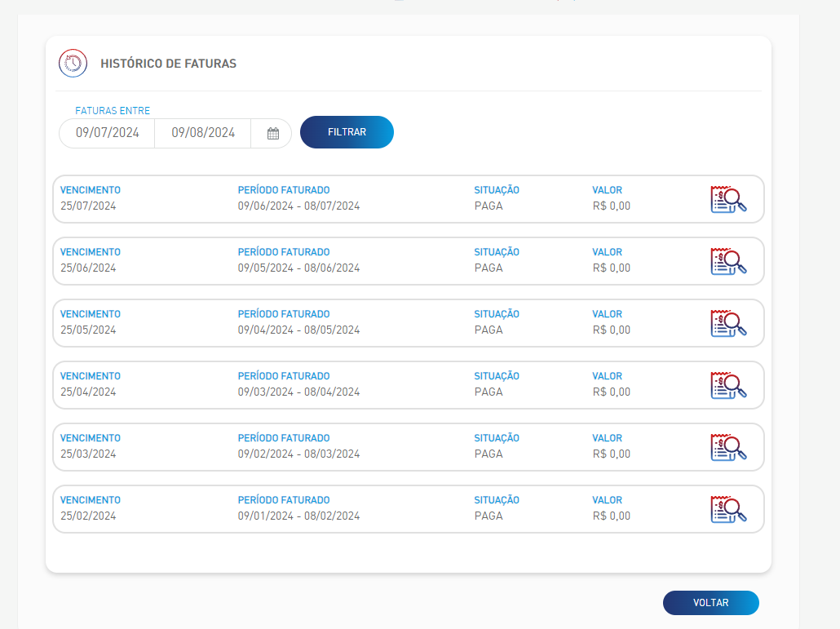View invoice details for 25/04/2024 due date
The image size is (840, 629).
[728, 385]
